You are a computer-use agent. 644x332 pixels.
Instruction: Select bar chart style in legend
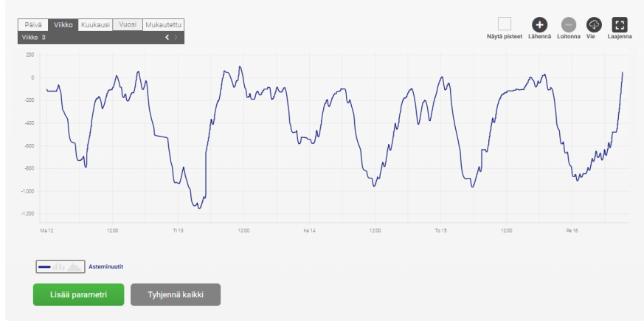59,266
